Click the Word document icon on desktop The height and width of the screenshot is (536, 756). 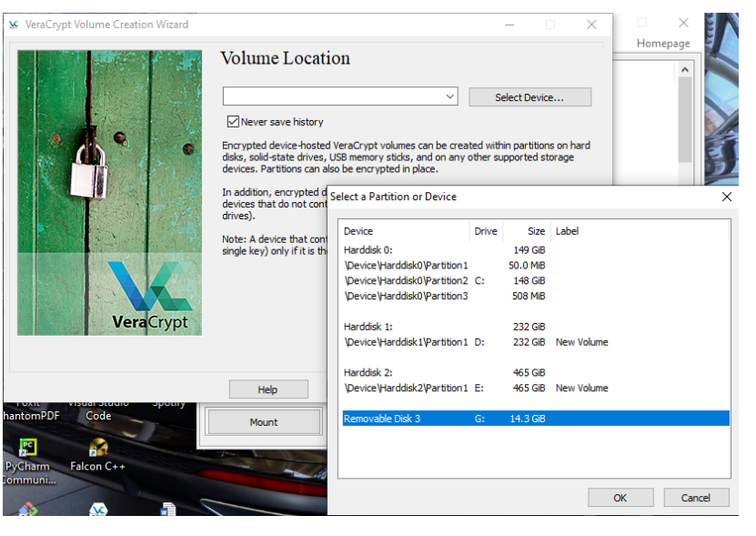[167, 510]
